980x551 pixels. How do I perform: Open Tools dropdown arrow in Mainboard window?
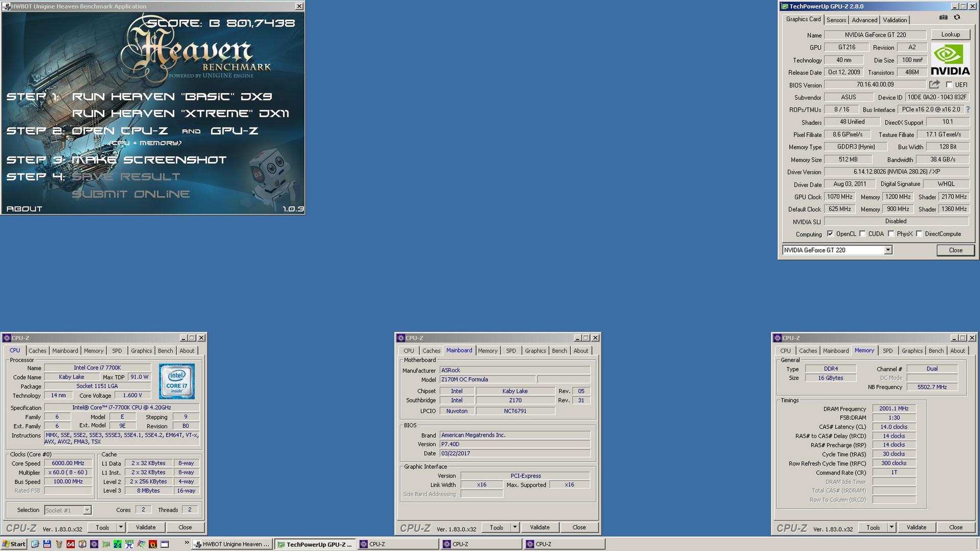[x=515, y=528]
